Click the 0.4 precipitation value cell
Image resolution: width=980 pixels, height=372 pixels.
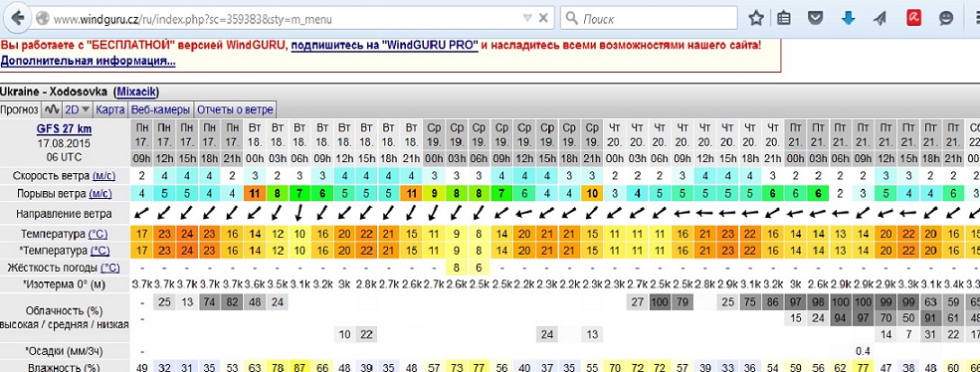coord(864,351)
